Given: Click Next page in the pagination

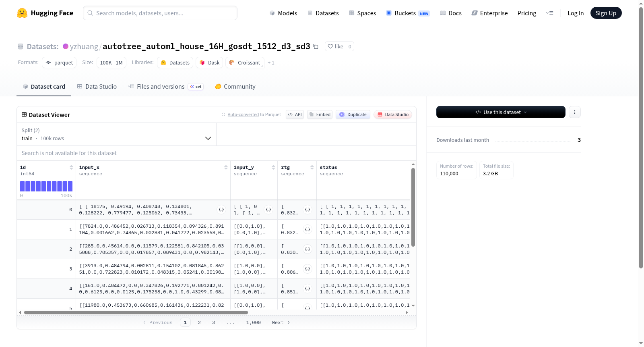Looking at the screenshot, I should [281, 322].
